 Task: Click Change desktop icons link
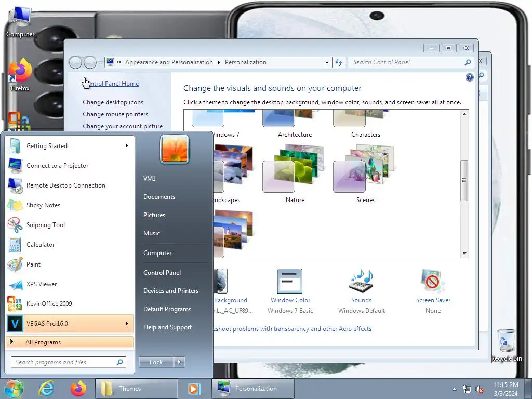(x=113, y=102)
